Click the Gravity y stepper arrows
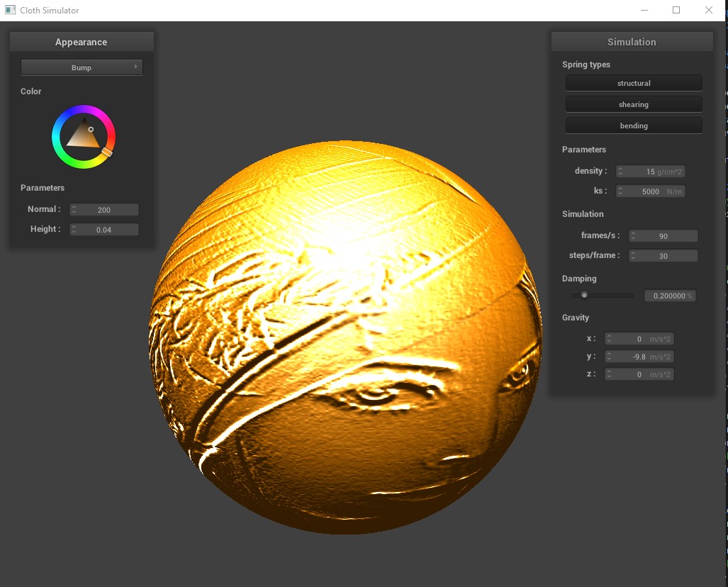The height and width of the screenshot is (587, 728). [x=609, y=357]
